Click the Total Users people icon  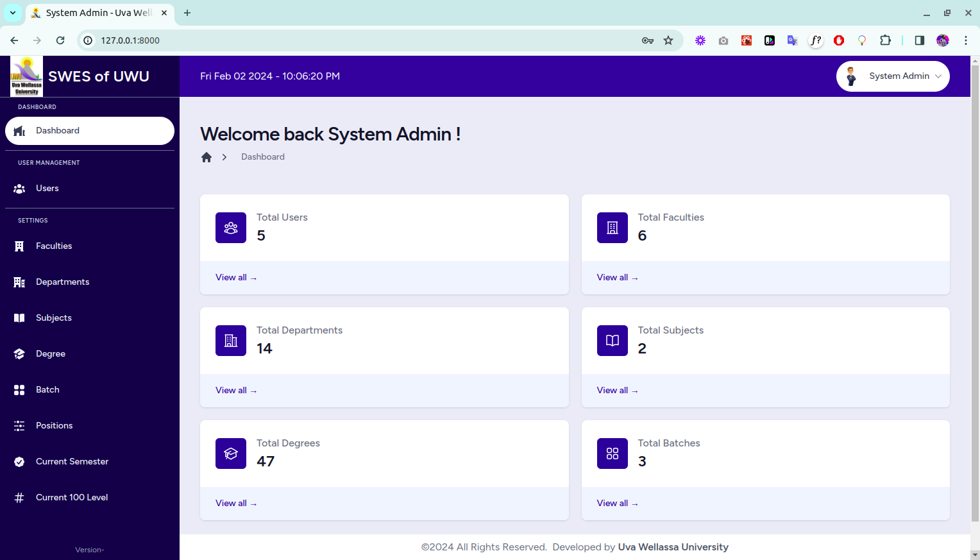231,228
